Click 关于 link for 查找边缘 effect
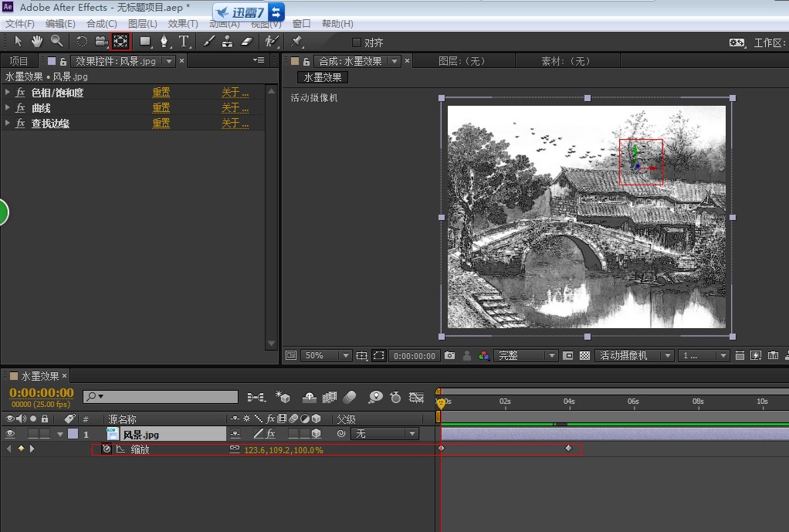 pos(235,124)
